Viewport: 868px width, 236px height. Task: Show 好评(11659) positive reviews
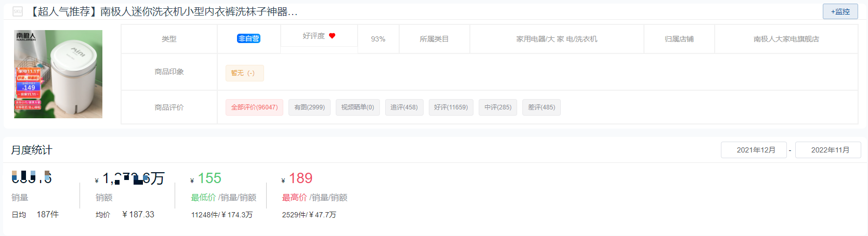[451, 107]
